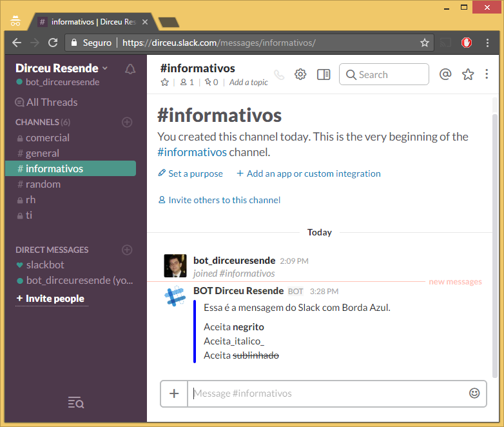Click the blue border message attachment bar
This screenshot has width=504, height=427.
195,332
